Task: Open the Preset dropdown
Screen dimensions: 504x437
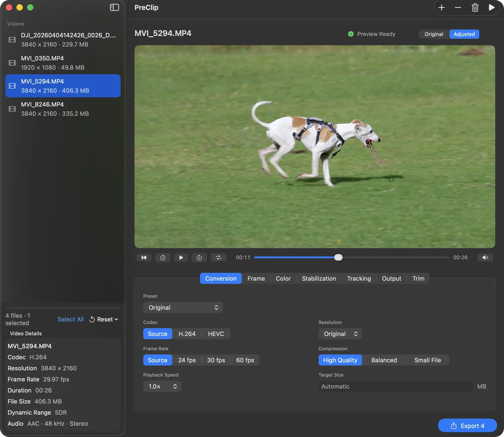Action: click(183, 307)
